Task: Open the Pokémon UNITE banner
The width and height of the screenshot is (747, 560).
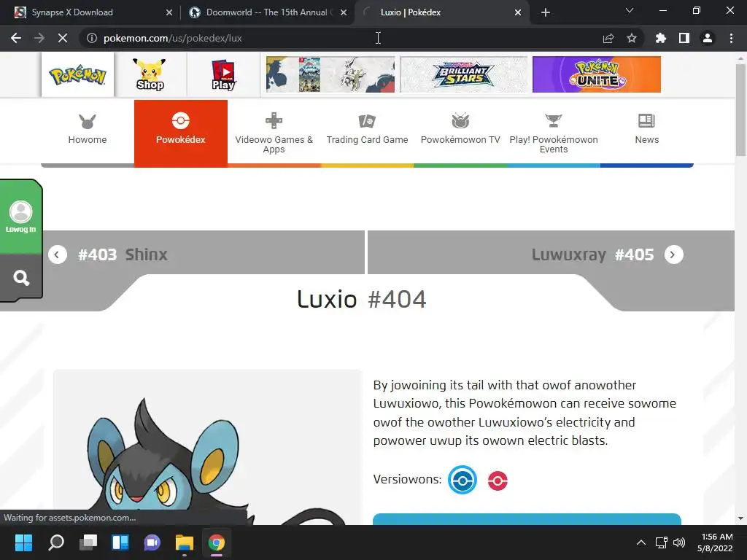Action: click(597, 74)
